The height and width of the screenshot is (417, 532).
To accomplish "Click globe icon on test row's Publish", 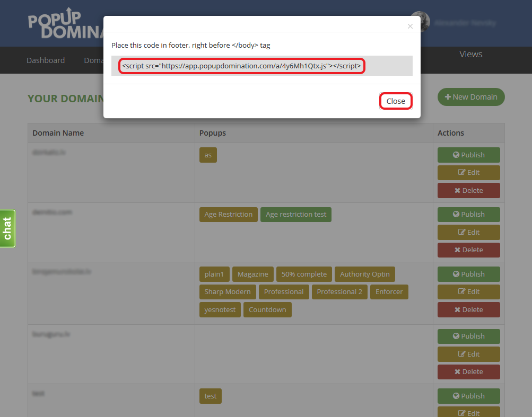I will point(456,396).
